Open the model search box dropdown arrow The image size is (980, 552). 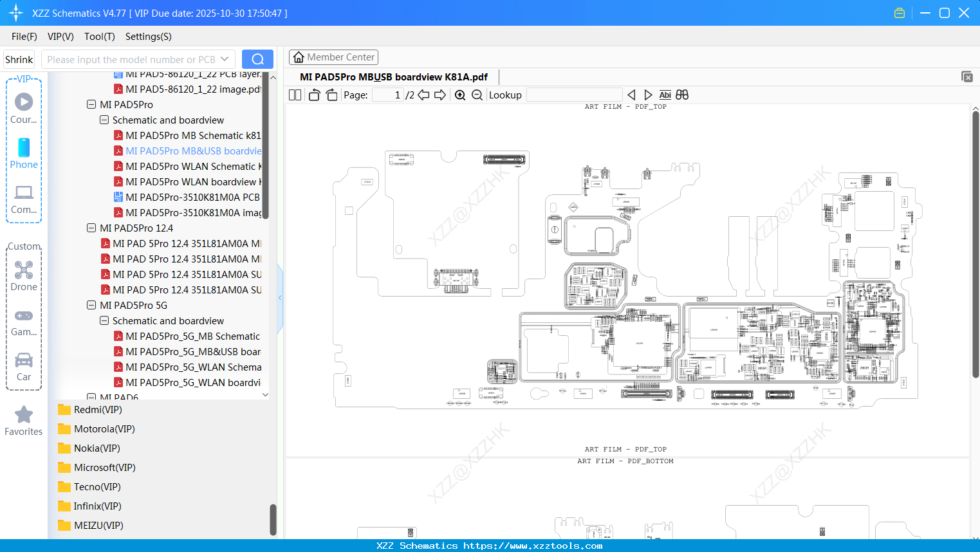227,59
